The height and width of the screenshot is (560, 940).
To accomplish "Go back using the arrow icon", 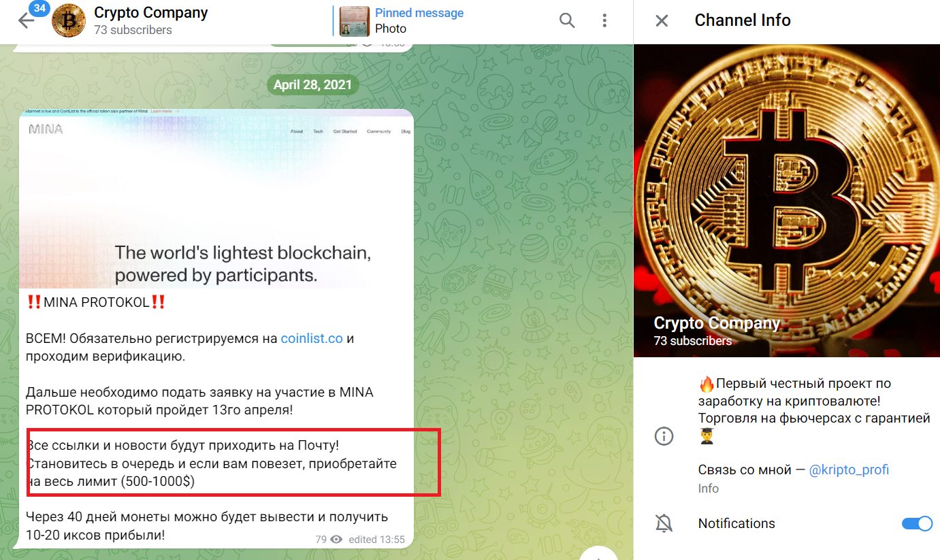I will tap(26, 21).
